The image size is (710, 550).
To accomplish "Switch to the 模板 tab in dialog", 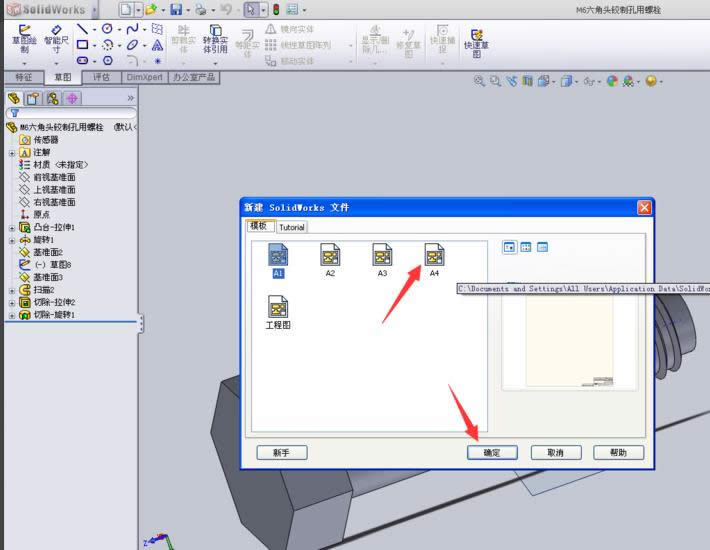I will [259, 226].
